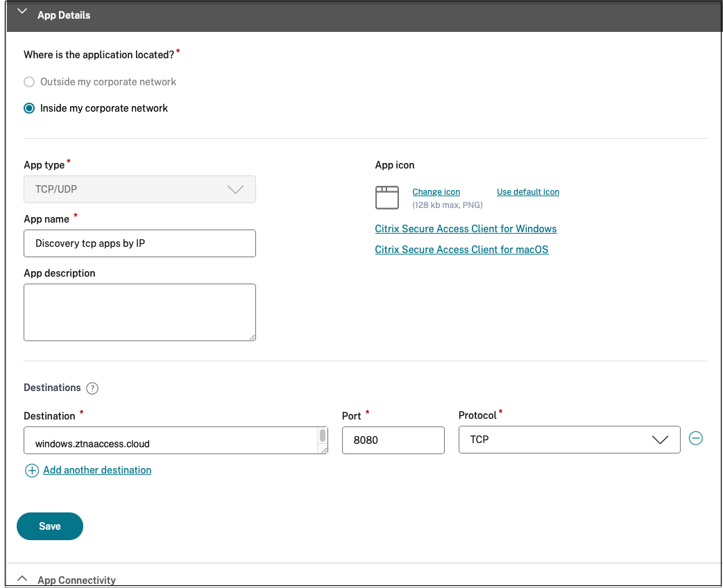Click the Save button
Viewport: 723px width, 588px height.
click(x=50, y=526)
